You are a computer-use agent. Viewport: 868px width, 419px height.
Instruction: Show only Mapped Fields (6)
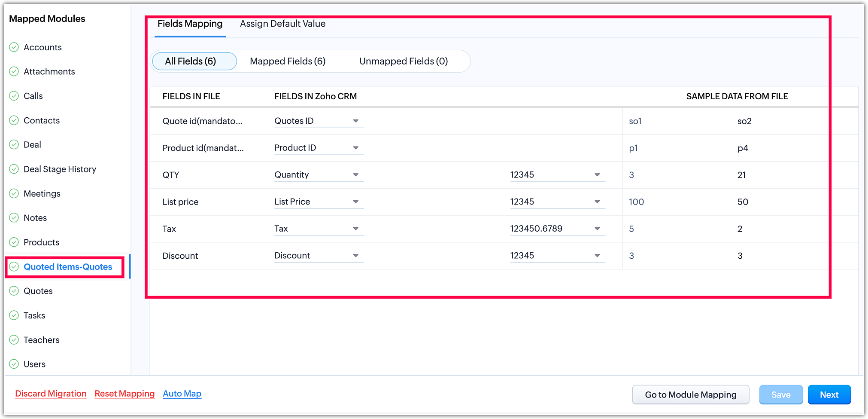point(288,61)
